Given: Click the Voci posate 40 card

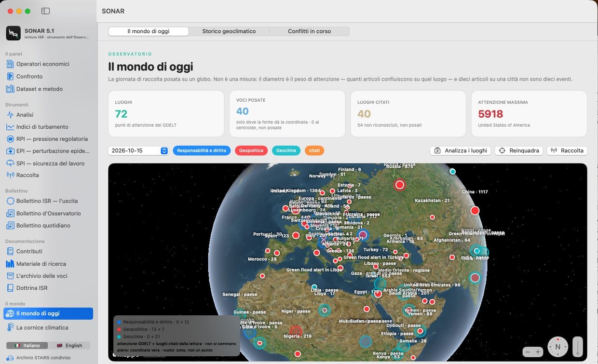Looking at the screenshot, I should pos(287,114).
